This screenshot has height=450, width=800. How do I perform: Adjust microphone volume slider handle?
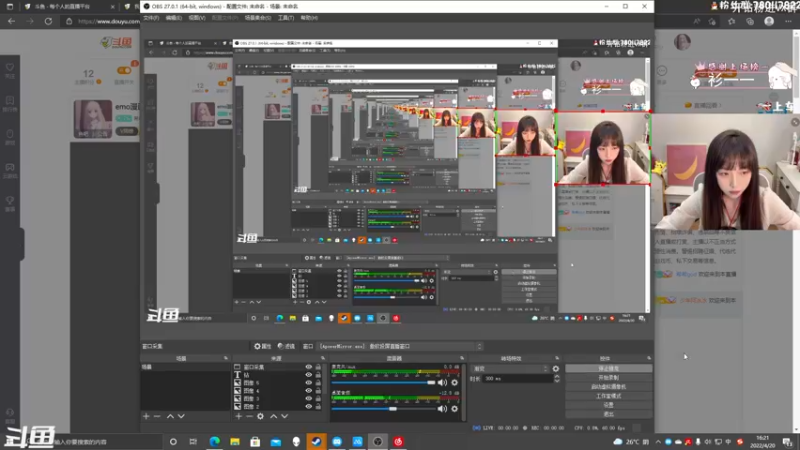click(x=431, y=383)
